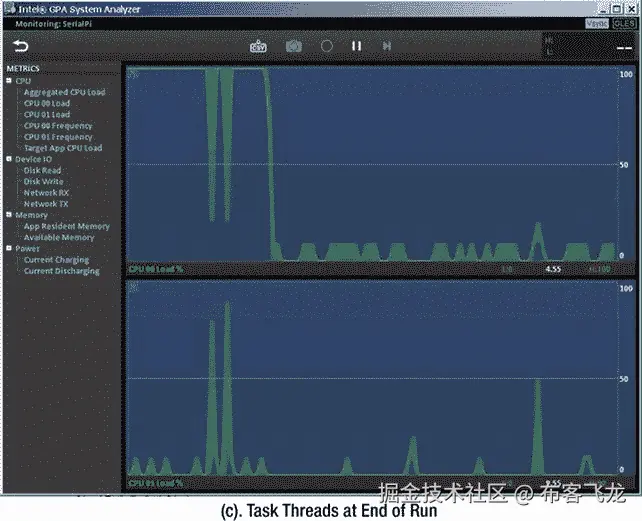Pause monitoring with the pause button
The height and width of the screenshot is (521, 642).
356,46
